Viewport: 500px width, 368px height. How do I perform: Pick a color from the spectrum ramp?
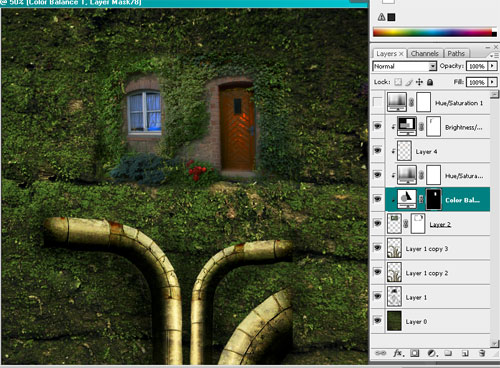click(432, 32)
